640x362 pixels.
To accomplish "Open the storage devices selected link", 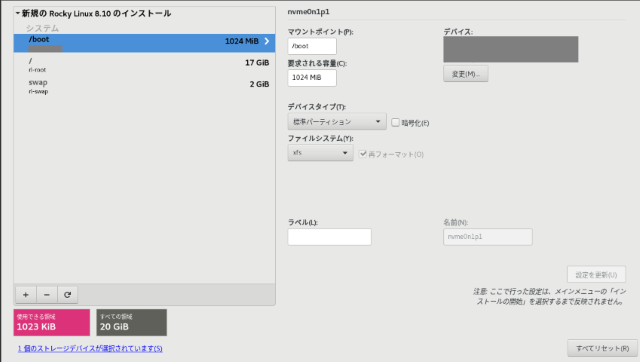I will [90, 349].
